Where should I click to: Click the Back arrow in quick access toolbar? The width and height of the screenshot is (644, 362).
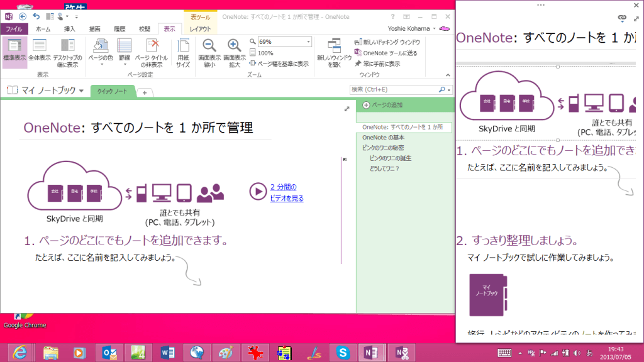coord(23,16)
